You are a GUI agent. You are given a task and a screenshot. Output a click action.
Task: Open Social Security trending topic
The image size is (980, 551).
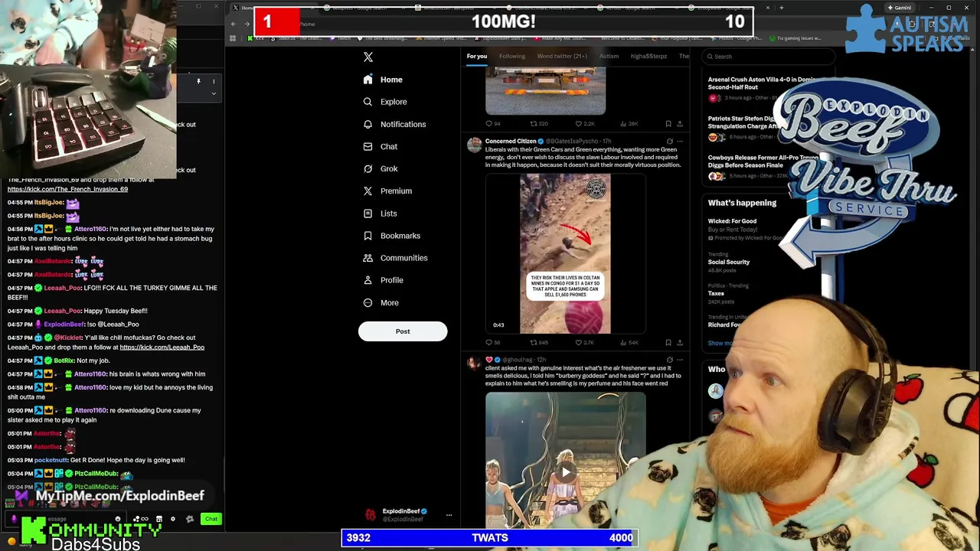(x=729, y=262)
